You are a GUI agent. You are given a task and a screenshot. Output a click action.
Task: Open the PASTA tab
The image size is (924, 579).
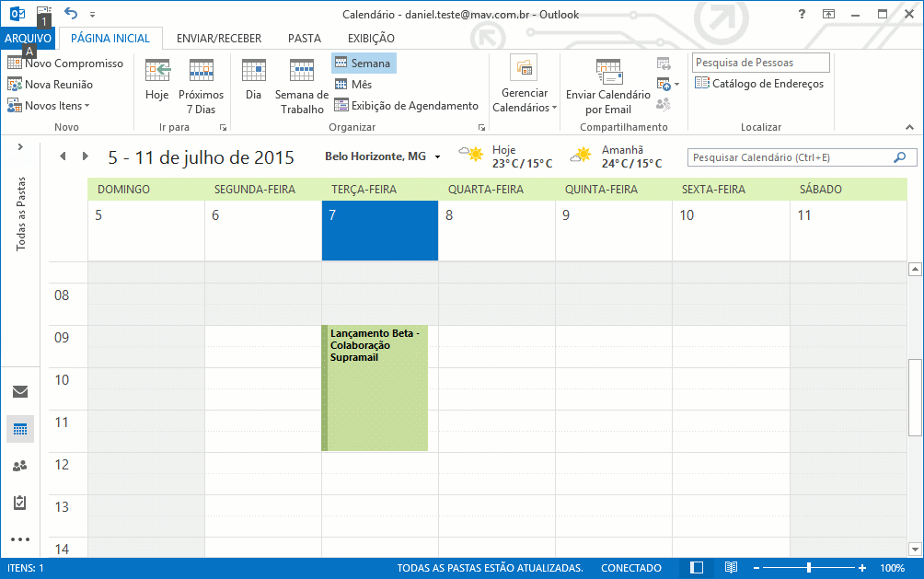pos(305,39)
